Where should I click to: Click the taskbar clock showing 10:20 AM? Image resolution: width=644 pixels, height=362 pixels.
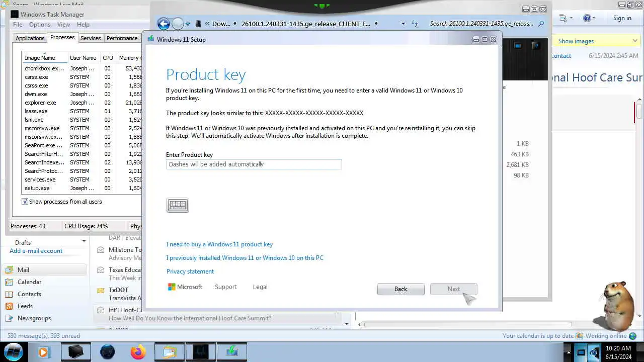pos(618,352)
